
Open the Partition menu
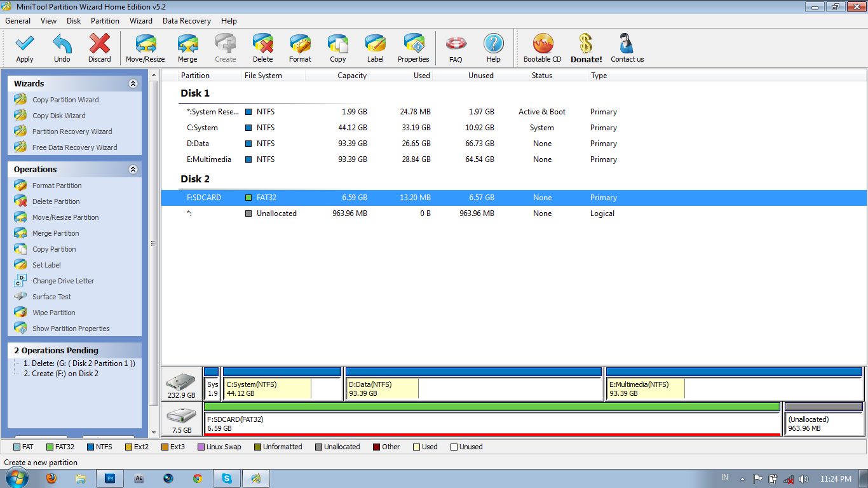click(x=105, y=21)
